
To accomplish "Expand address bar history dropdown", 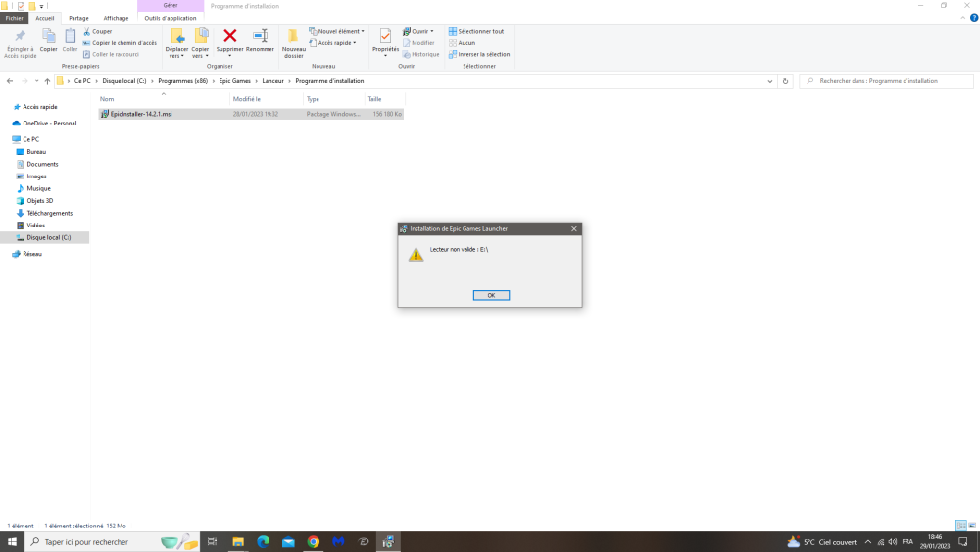I will 770,81.
